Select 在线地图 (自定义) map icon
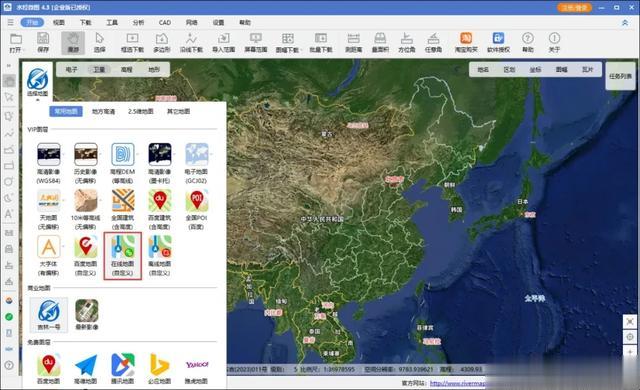Viewport: 640px width, 390px height. pyautogui.click(x=123, y=256)
